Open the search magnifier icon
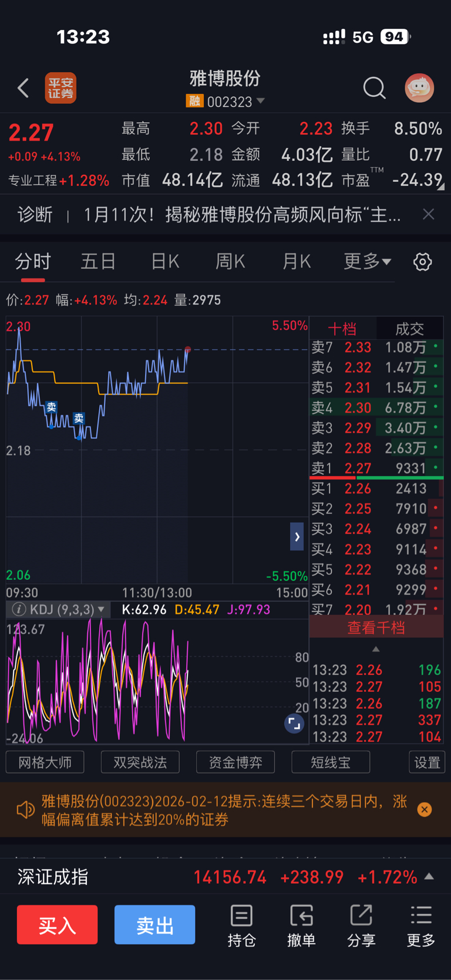 tap(374, 88)
